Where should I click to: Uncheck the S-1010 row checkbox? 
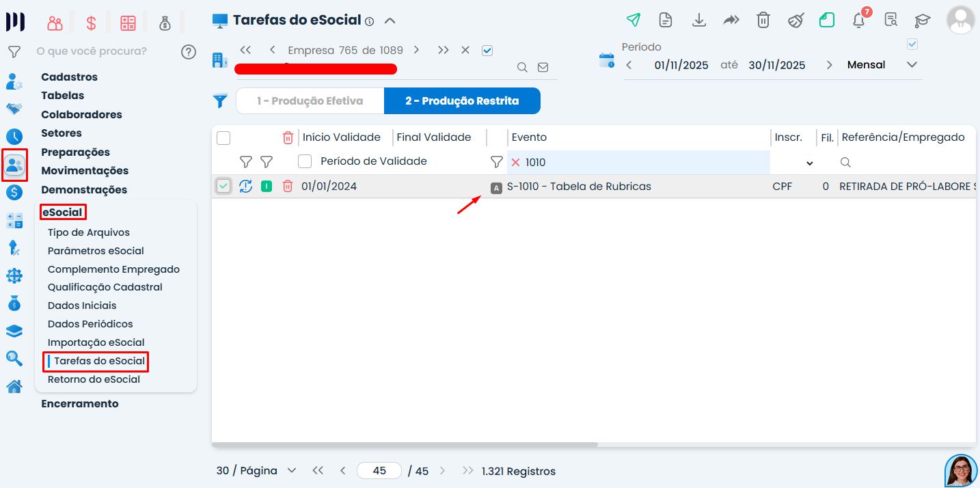[x=223, y=186]
